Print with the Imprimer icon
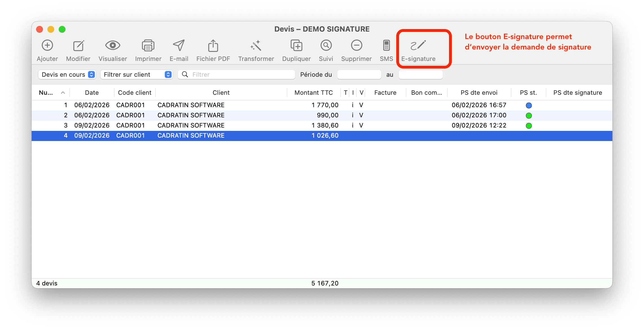Screen dimensions: 644x330 pyautogui.click(x=148, y=45)
